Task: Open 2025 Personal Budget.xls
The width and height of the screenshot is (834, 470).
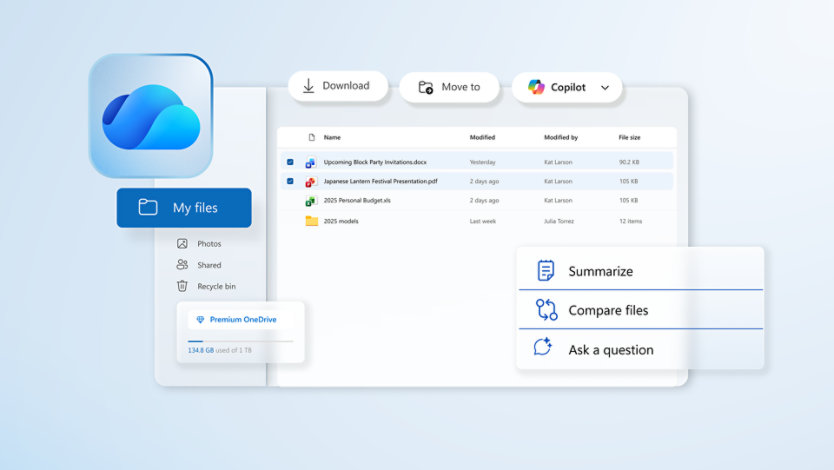Action: (x=357, y=200)
